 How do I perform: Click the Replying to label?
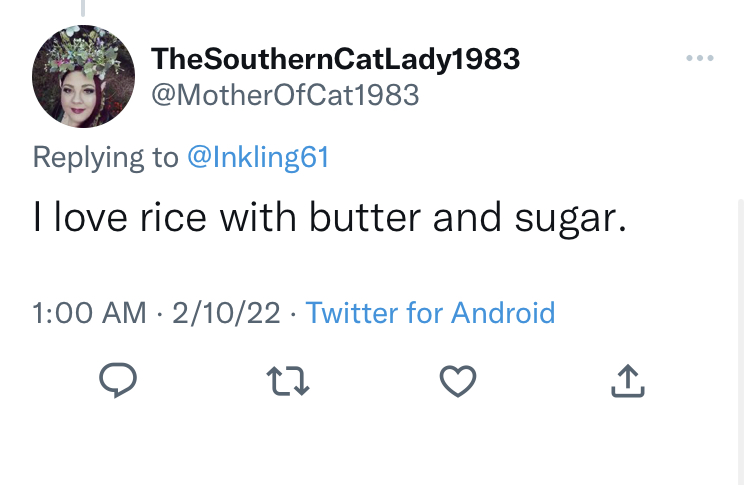[x=105, y=157]
